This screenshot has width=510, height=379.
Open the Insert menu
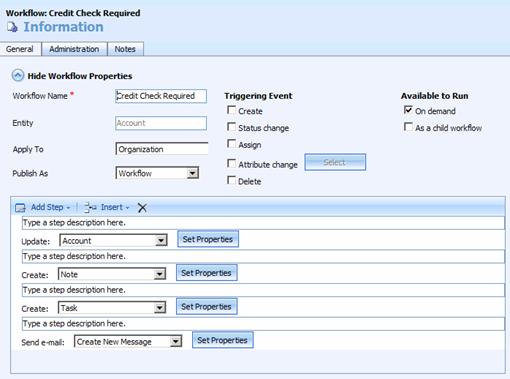(115, 207)
